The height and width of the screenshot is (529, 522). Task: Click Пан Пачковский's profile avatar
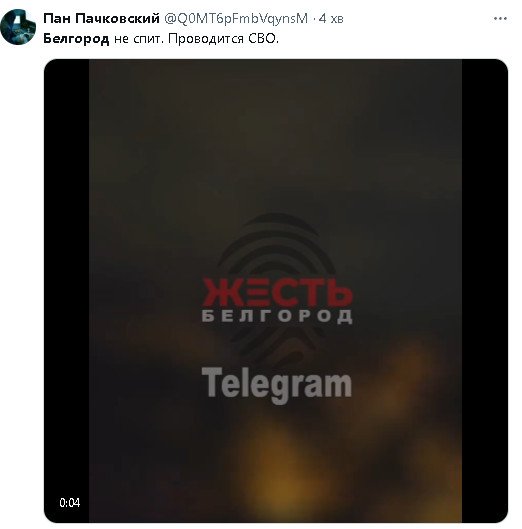click(18, 27)
